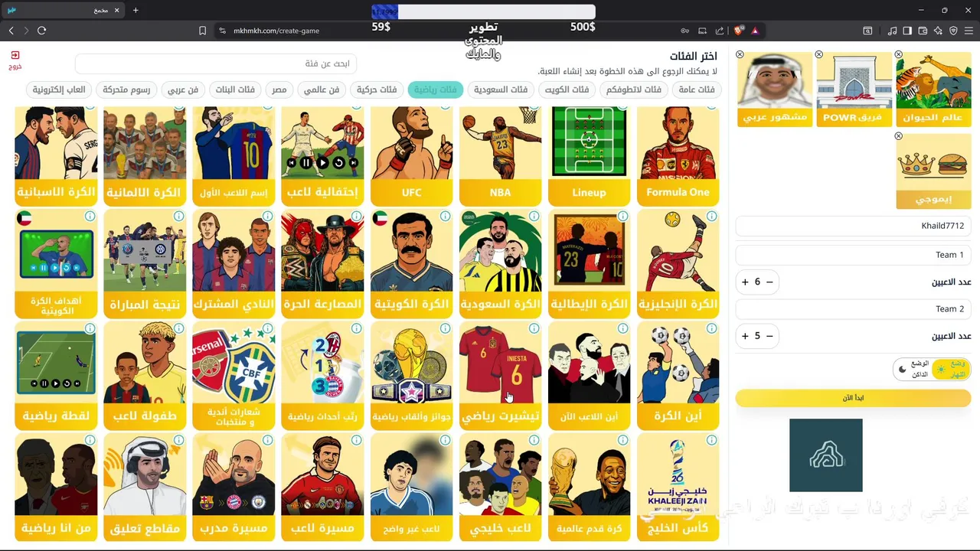Open info for مسيرة لاعب card

click(357, 440)
